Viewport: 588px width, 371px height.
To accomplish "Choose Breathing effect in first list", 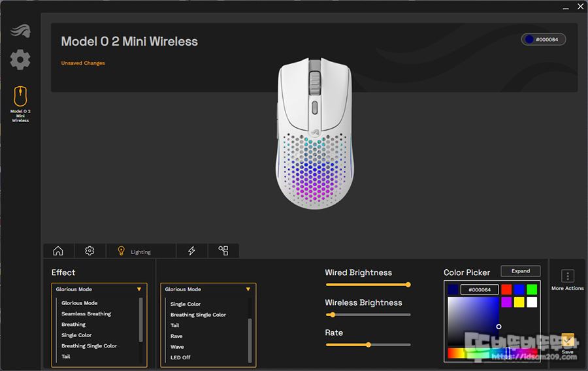I will [73, 324].
